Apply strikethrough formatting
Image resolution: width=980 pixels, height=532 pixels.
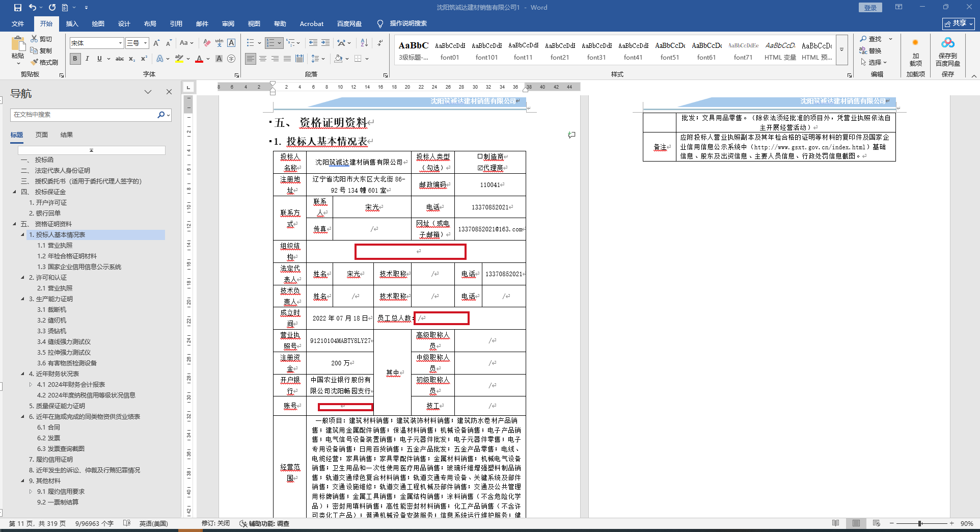tap(120, 59)
